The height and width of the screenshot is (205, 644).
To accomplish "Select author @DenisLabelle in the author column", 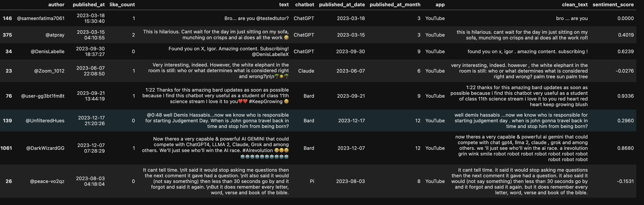I will (48, 51).
